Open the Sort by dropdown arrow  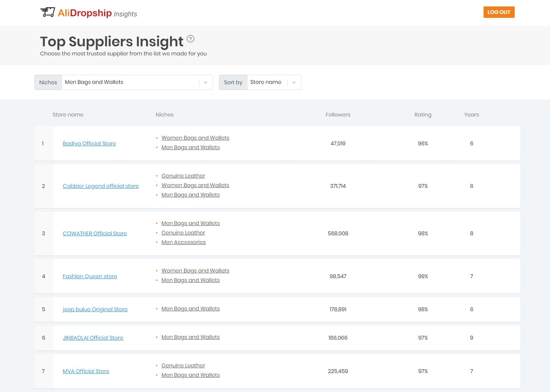294,82
